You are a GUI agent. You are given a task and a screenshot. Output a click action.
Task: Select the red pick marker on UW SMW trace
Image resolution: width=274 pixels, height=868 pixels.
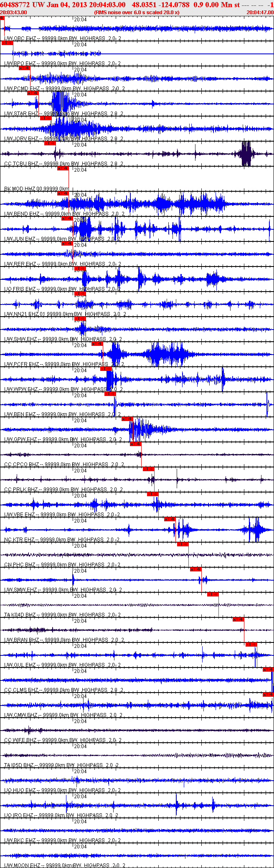195,569
